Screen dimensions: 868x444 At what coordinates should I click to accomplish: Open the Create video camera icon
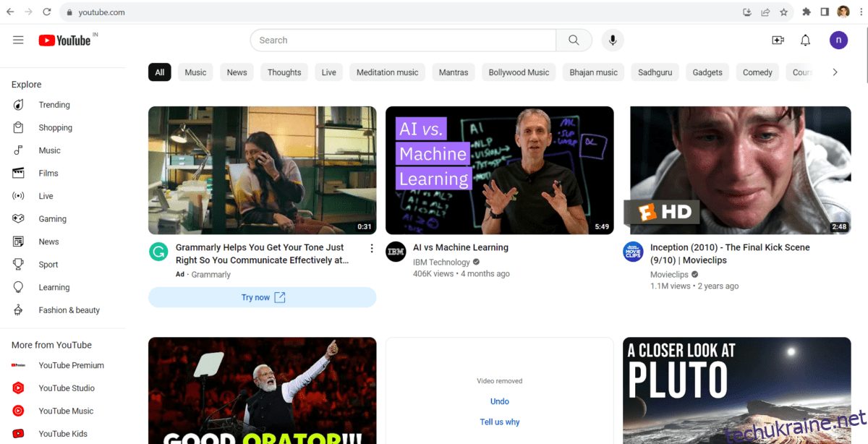tap(778, 40)
